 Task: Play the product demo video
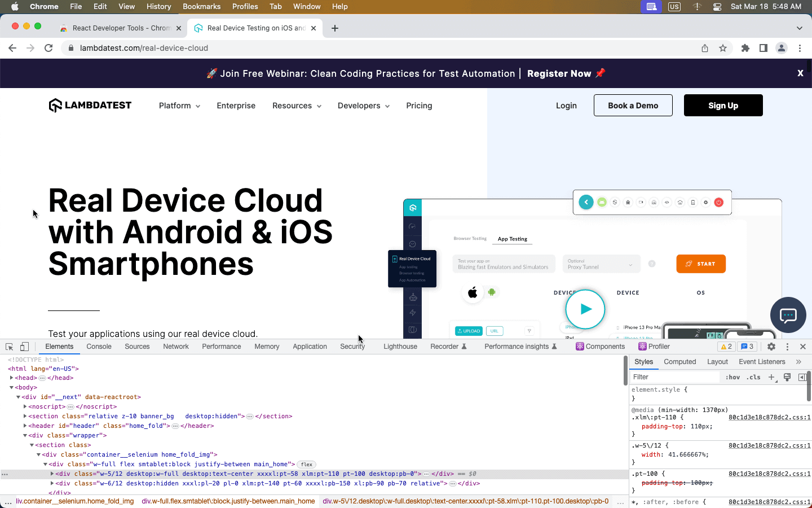pyautogui.click(x=585, y=309)
